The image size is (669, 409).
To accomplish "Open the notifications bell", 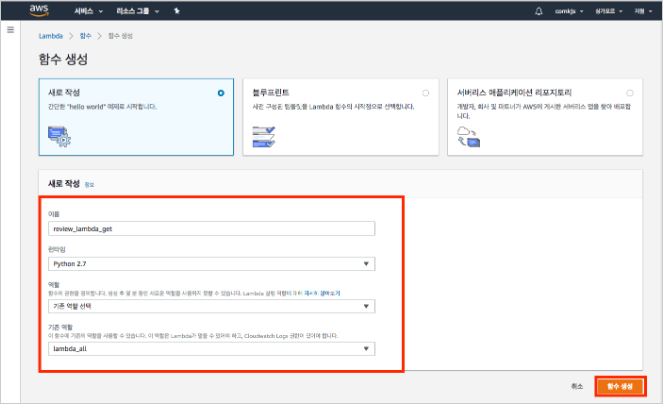I will coord(540,10).
